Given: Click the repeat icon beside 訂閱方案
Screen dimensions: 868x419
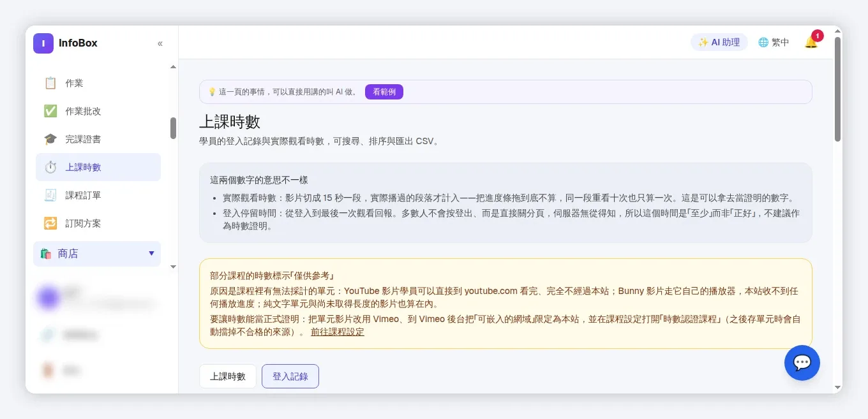Looking at the screenshot, I should point(50,223).
